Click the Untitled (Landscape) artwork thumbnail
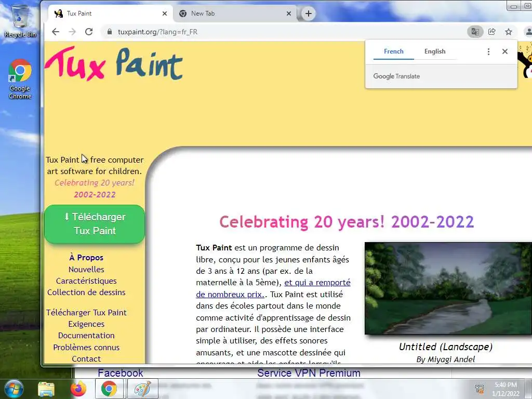This screenshot has width=532, height=399. tap(448, 288)
